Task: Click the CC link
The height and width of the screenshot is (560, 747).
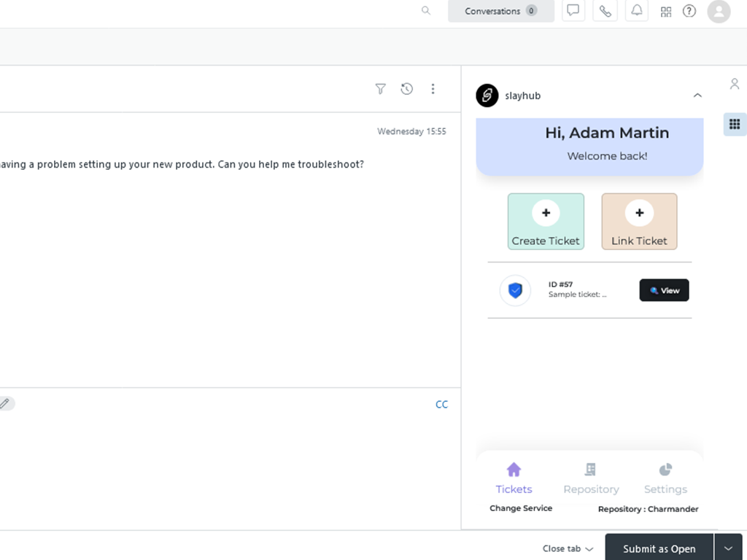Action: (441, 405)
